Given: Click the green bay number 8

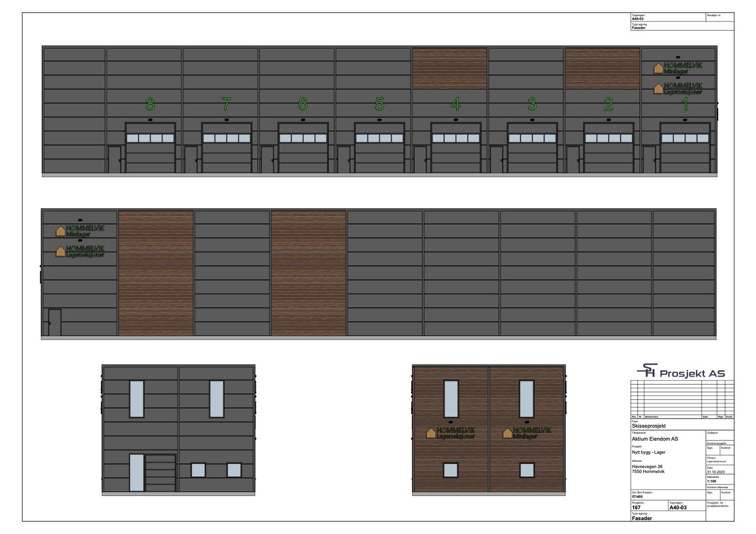Looking at the screenshot, I should [x=150, y=104].
